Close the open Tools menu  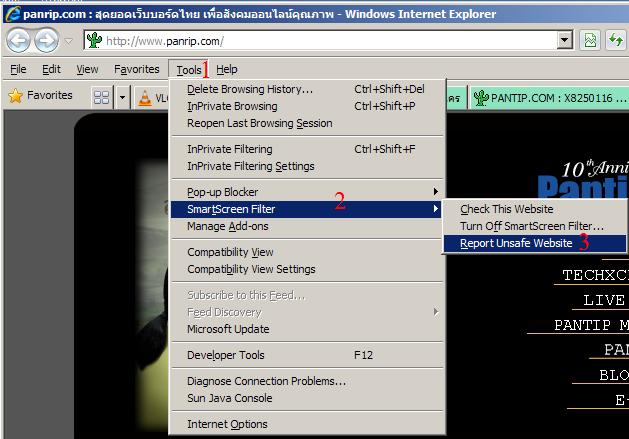tap(189, 70)
